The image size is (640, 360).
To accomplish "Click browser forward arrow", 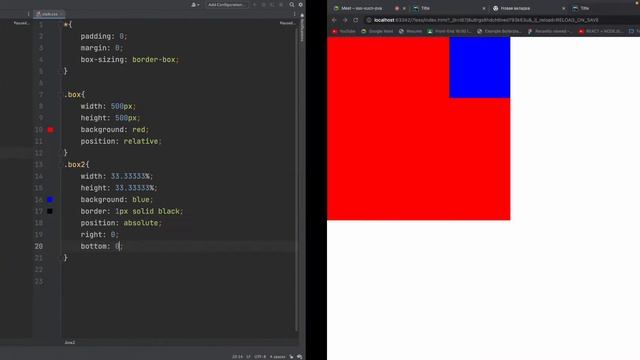I will [345, 20].
